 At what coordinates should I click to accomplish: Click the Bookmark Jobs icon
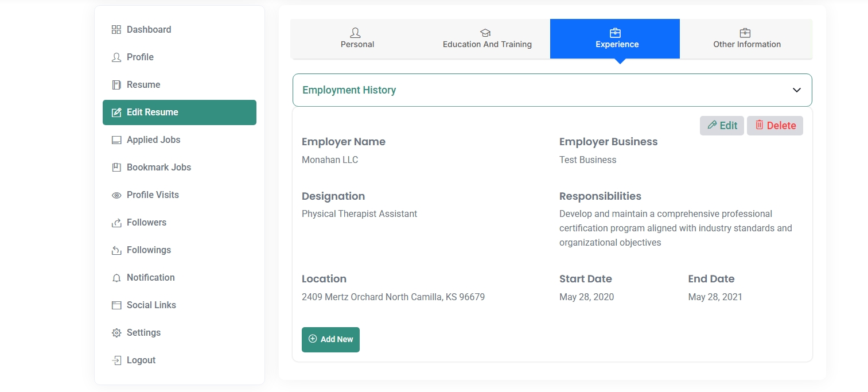pyautogui.click(x=116, y=167)
